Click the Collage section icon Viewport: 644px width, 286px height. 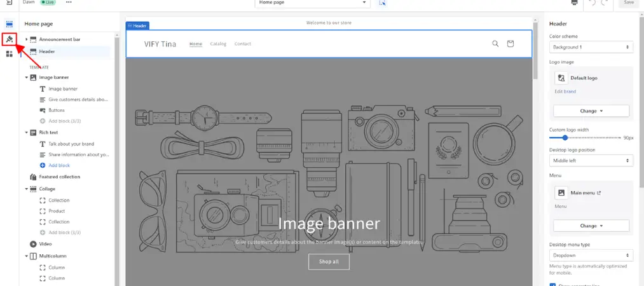tap(33, 189)
